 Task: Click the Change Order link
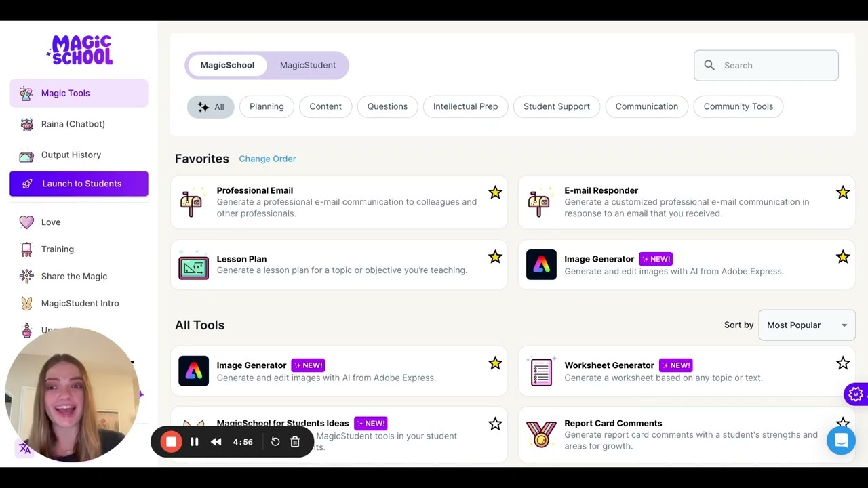(x=267, y=159)
